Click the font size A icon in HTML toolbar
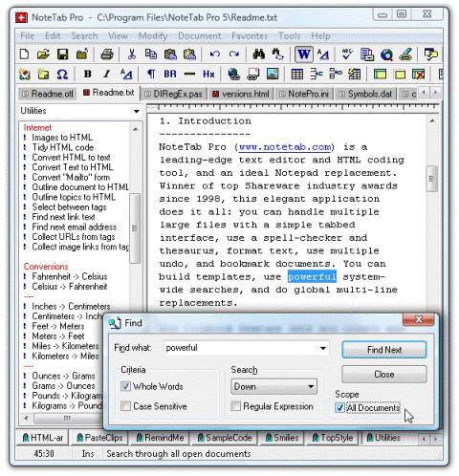This screenshot has height=476, width=459. (x=126, y=75)
